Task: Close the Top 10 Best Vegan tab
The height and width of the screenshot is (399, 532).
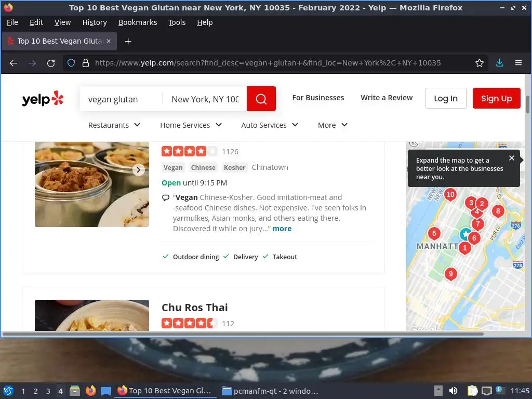Action: pyautogui.click(x=109, y=41)
